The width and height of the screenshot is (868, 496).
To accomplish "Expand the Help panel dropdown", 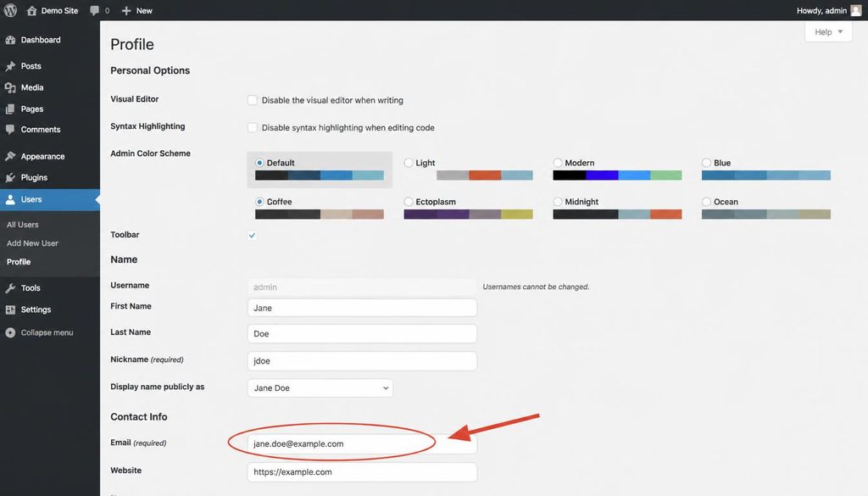I will (x=828, y=32).
